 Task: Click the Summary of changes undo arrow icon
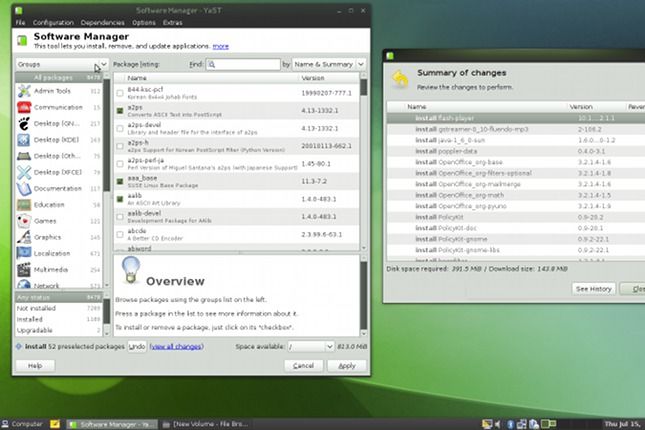point(400,79)
